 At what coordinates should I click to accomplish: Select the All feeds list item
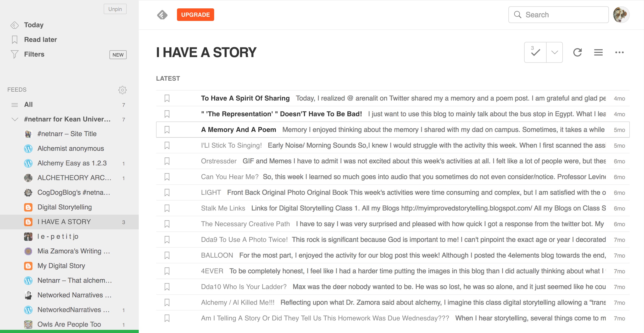[28, 104]
